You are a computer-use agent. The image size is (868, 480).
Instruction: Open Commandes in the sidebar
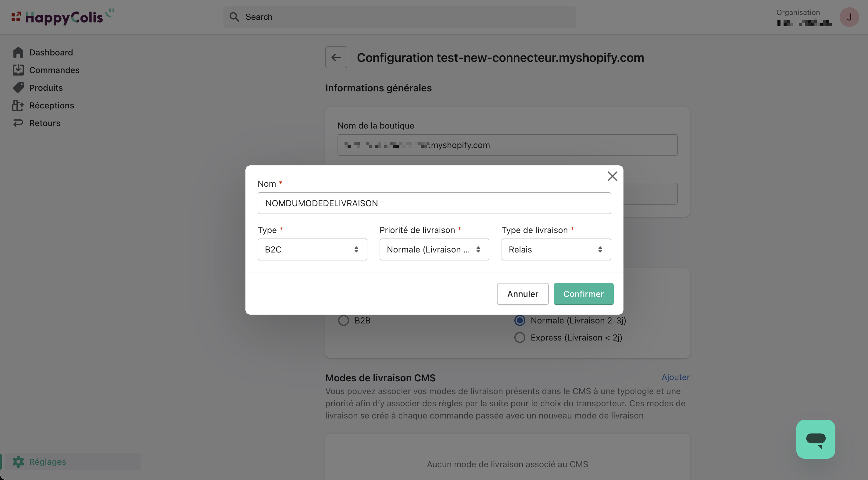(54, 70)
